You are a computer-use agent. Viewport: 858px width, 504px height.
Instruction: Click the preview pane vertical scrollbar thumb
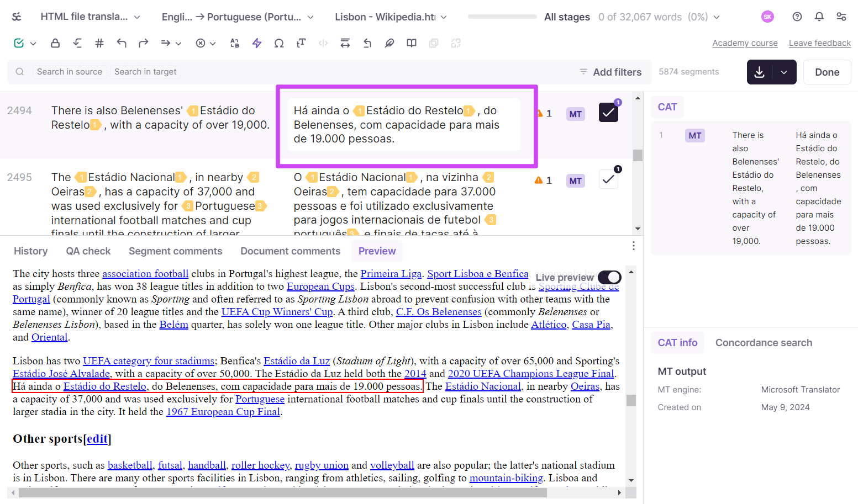coord(631,400)
